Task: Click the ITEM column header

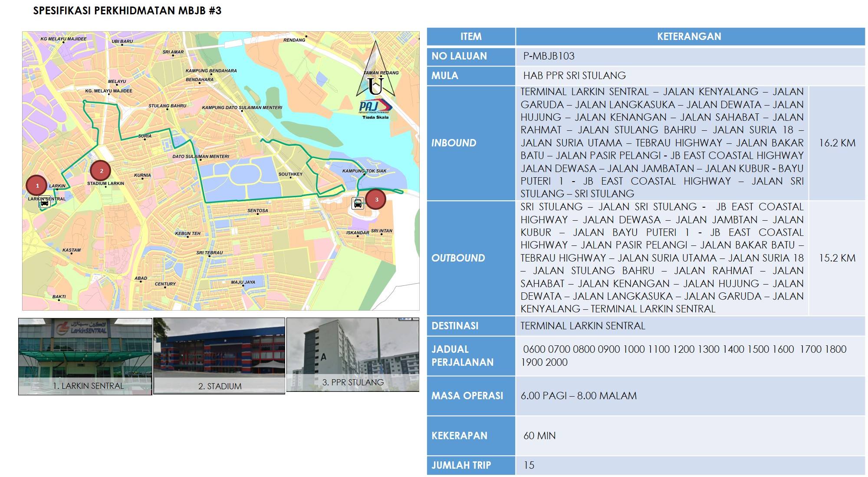Action: tap(471, 36)
